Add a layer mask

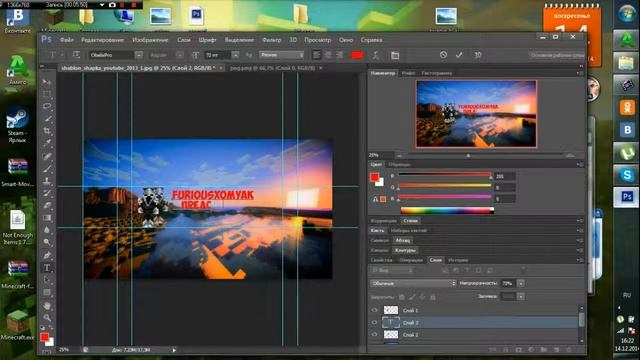[518, 350]
